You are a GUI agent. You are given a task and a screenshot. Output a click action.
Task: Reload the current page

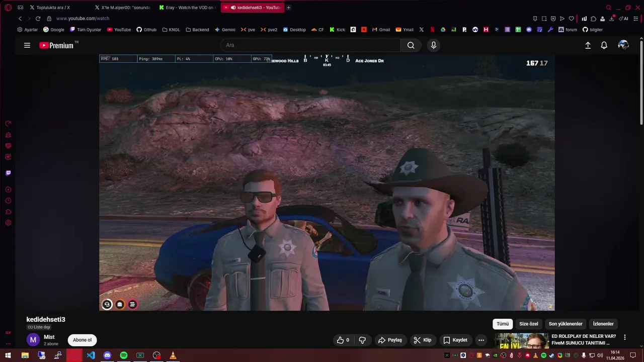coord(38,19)
